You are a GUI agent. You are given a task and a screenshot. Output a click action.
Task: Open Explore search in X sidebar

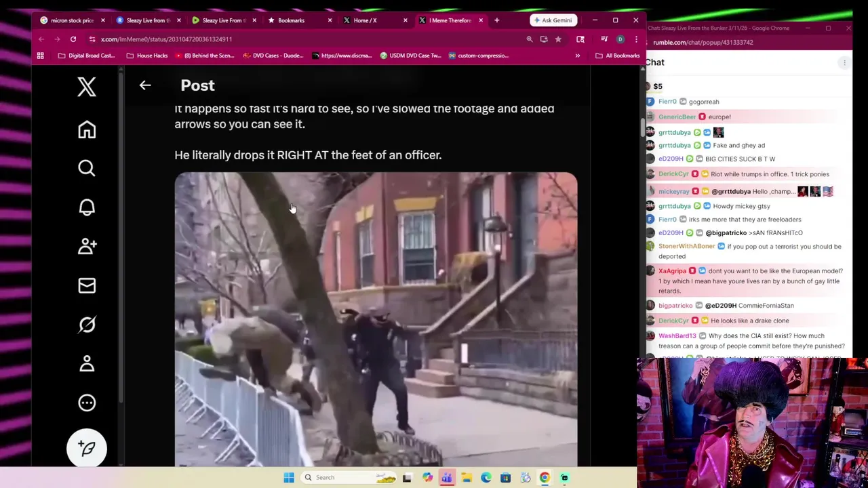click(87, 168)
